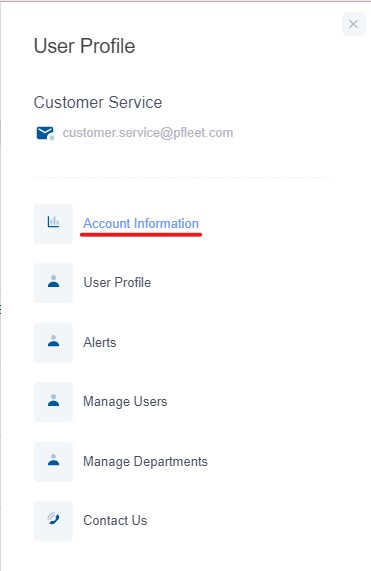Click the customer.service@pfleet.com email address
371x571 pixels.
pyautogui.click(x=148, y=133)
